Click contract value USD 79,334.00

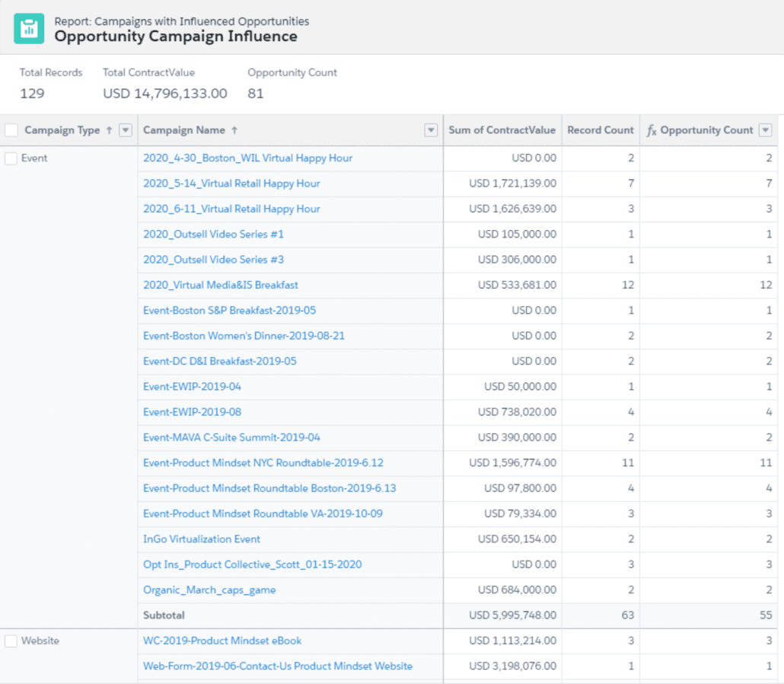(x=520, y=514)
